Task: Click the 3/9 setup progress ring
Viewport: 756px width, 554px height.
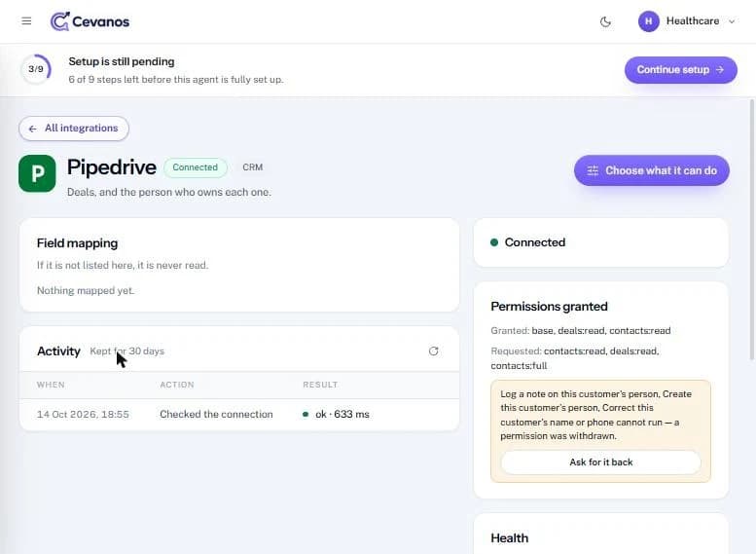Action: coord(36,69)
